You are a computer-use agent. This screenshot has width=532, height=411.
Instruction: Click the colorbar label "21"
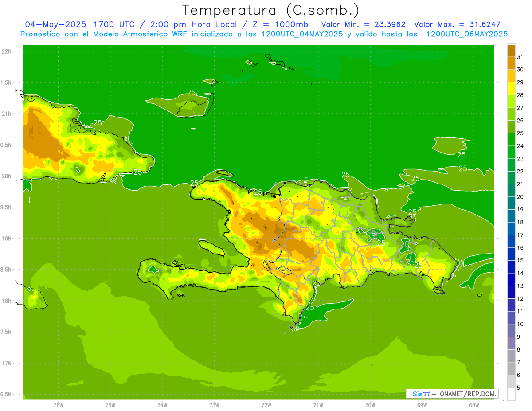tap(520, 184)
